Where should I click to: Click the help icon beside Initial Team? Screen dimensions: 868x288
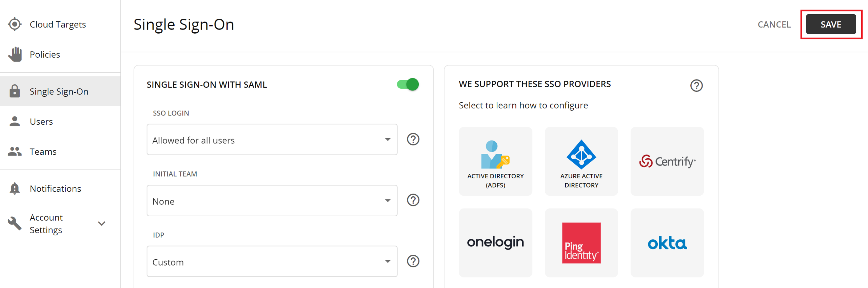click(x=413, y=200)
